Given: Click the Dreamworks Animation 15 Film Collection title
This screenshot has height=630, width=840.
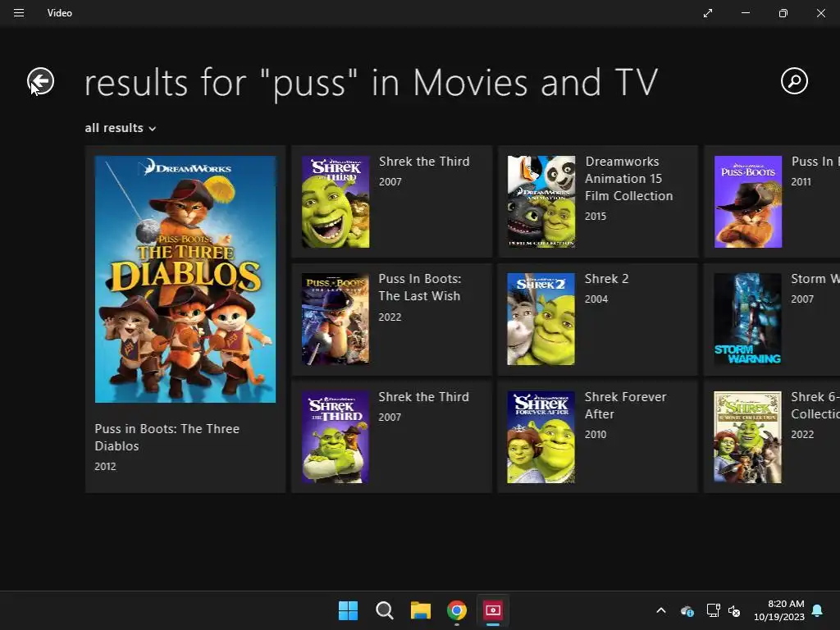Looking at the screenshot, I should 628,178.
